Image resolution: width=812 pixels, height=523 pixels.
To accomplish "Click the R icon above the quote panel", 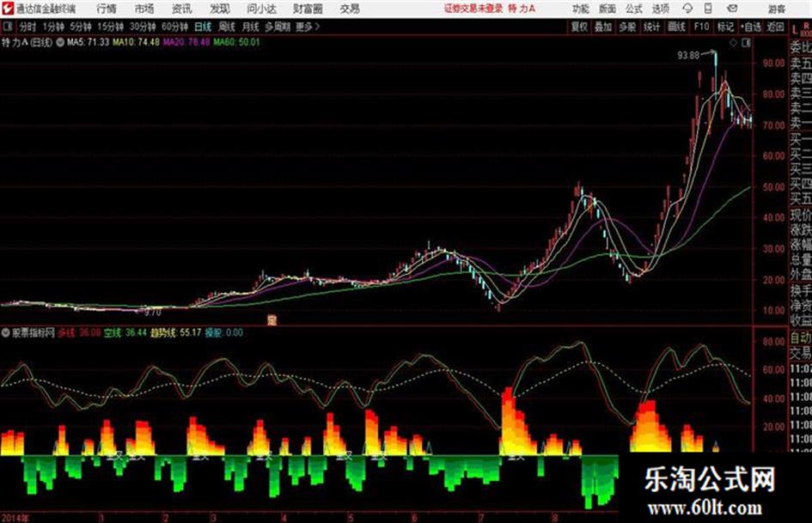I will [x=806, y=26].
